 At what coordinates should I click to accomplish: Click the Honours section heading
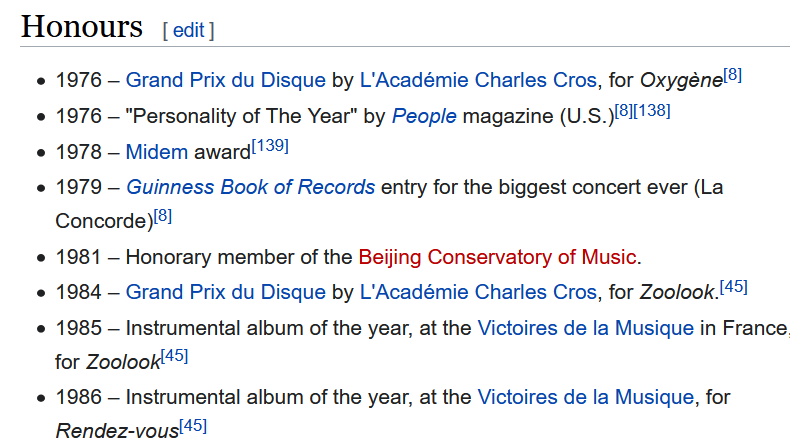point(82,26)
